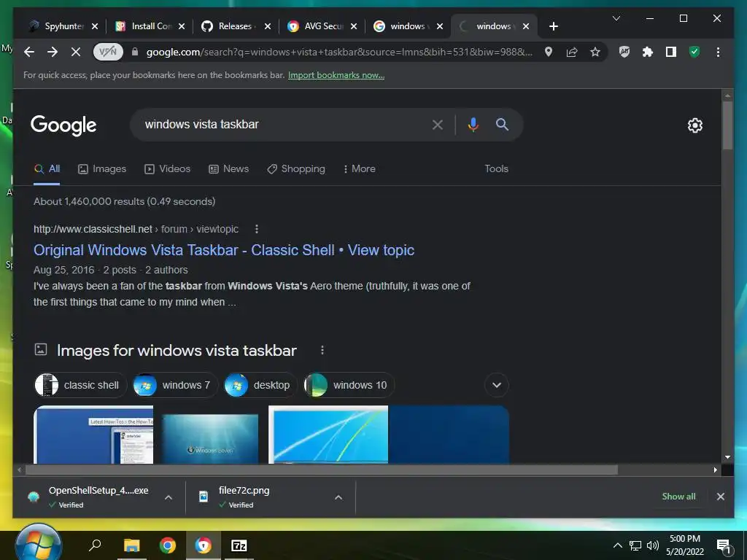This screenshot has width=747, height=560.
Task: Open the tab search chevron in the title bar
Action: click(616, 18)
